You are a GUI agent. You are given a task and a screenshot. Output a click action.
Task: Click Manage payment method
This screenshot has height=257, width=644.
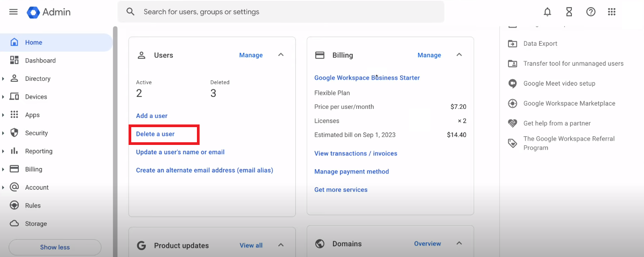pos(351,171)
